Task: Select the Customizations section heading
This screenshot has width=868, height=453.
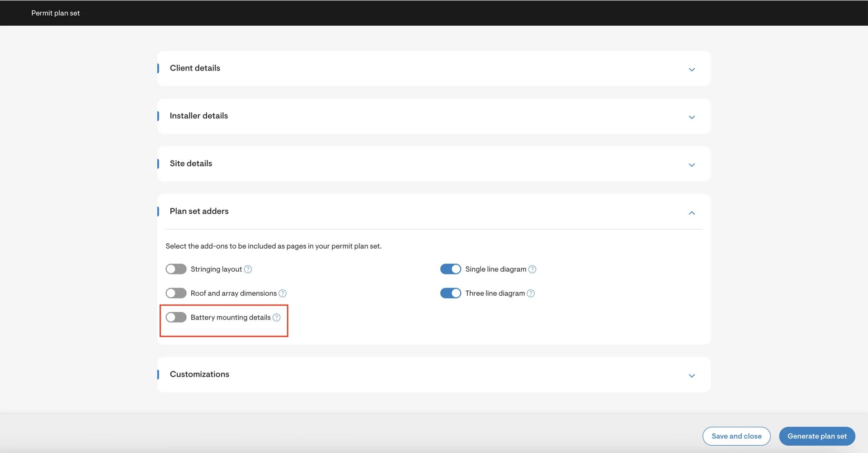Action: 199,374
